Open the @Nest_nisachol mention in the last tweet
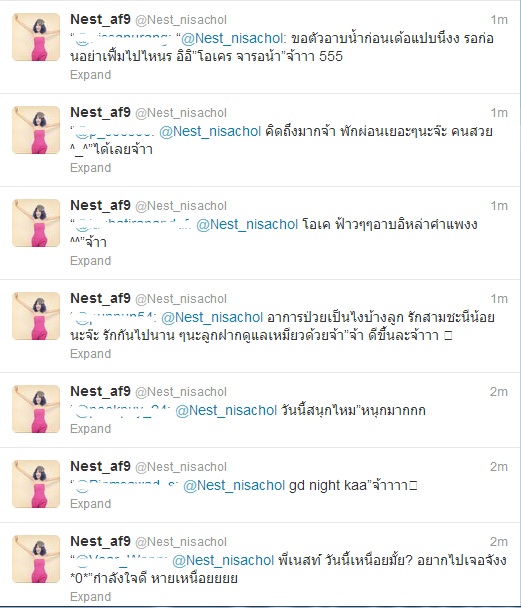The width and height of the screenshot is (521, 608). (223, 560)
